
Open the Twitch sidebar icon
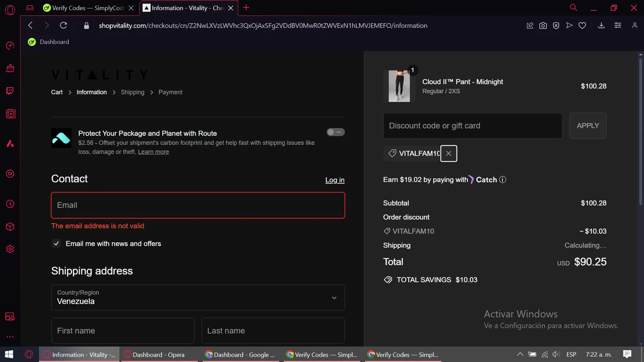coord(10,91)
